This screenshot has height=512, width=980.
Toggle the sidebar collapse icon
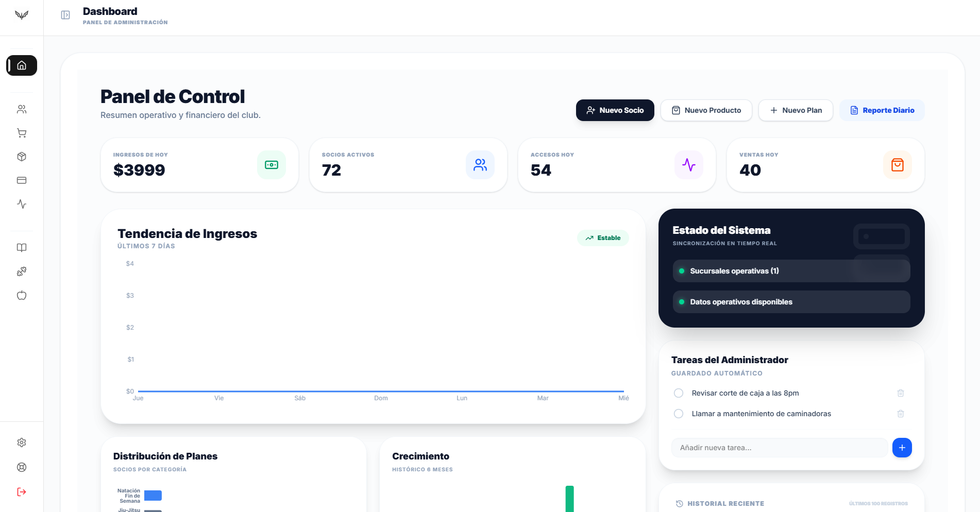point(65,15)
